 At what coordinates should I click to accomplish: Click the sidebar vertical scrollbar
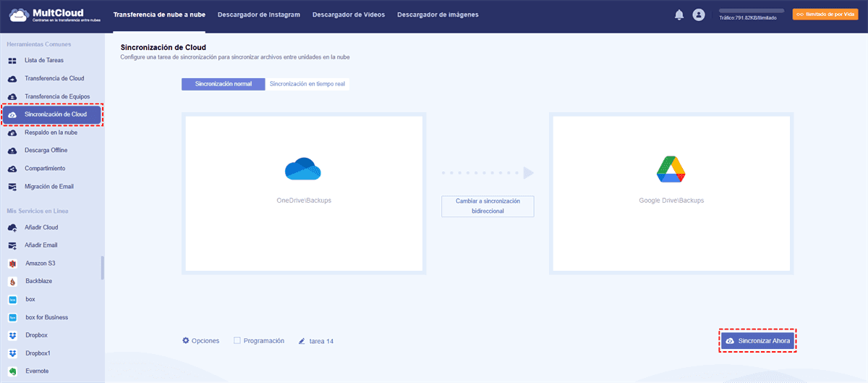[102, 267]
